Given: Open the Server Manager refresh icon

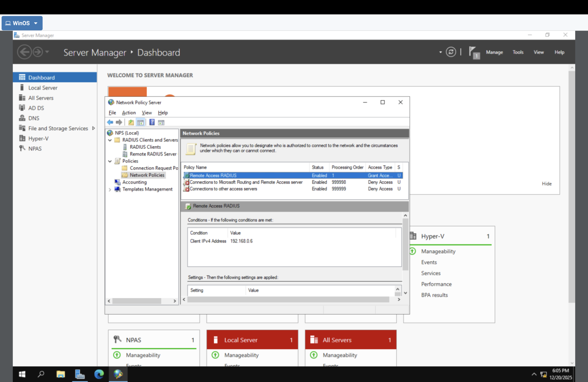Looking at the screenshot, I should [x=451, y=52].
